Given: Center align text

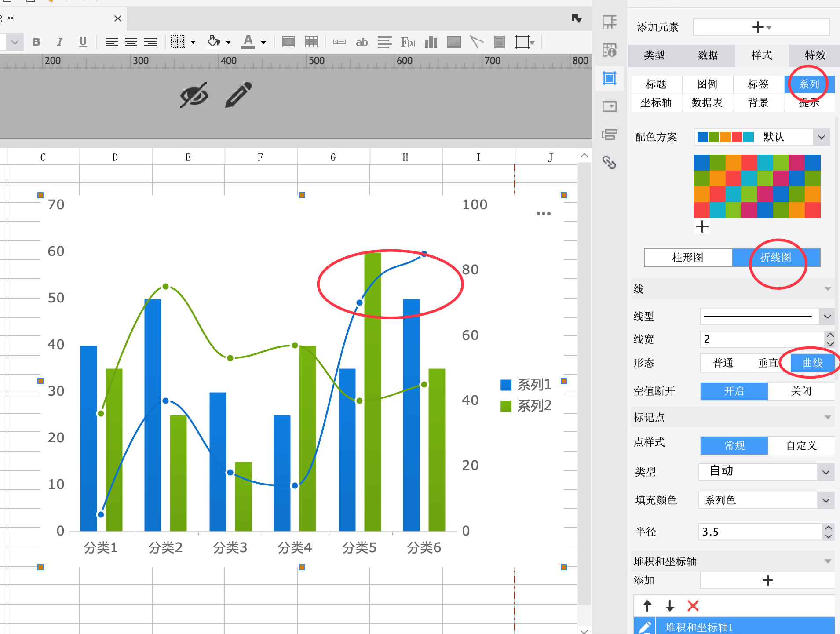Looking at the screenshot, I should [x=131, y=42].
